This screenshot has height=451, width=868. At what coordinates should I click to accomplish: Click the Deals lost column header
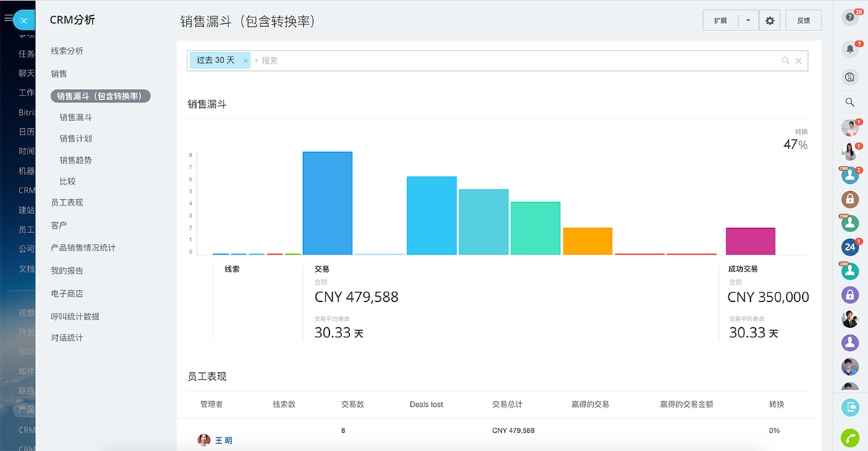click(x=426, y=405)
